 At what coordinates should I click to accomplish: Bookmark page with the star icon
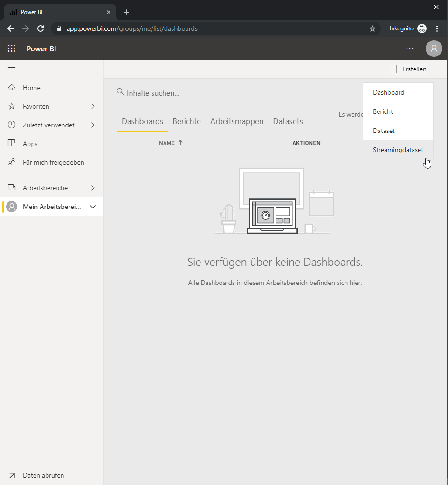coord(372,29)
